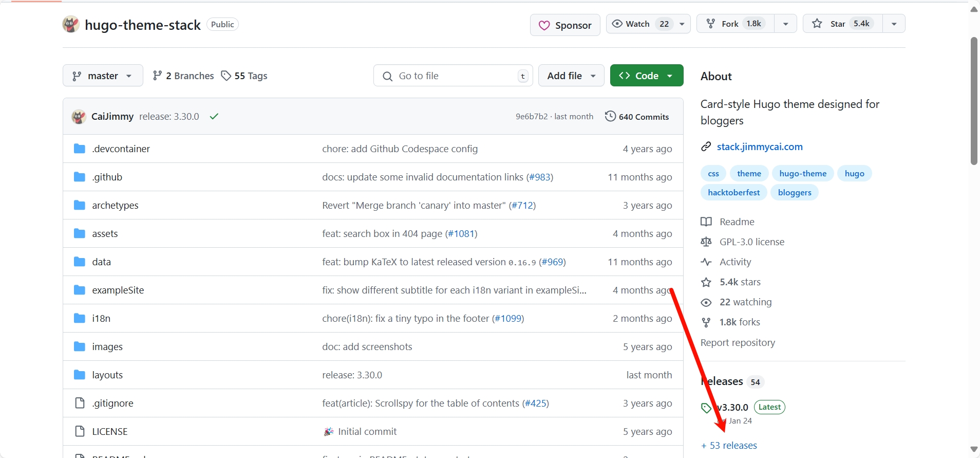Open the GPL-3.0 license link
The image size is (980, 458).
click(743, 242)
